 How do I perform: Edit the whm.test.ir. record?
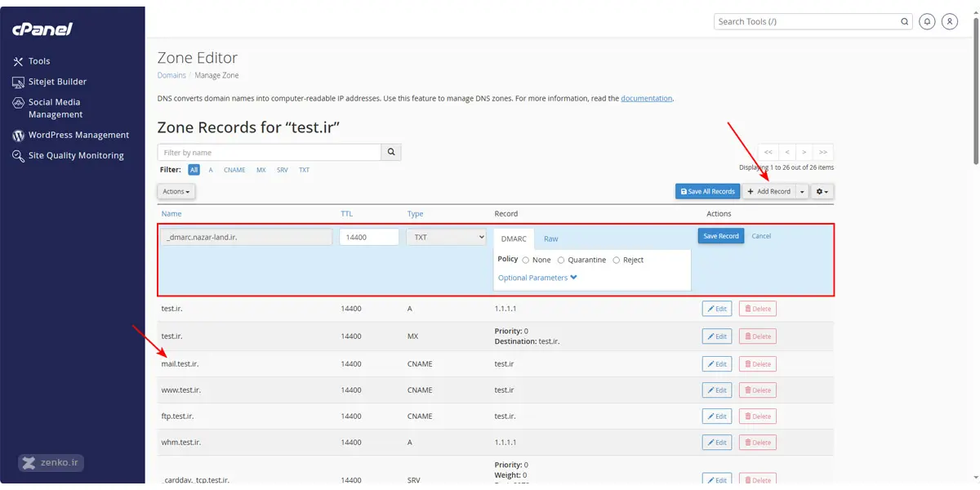pos(717,443)
